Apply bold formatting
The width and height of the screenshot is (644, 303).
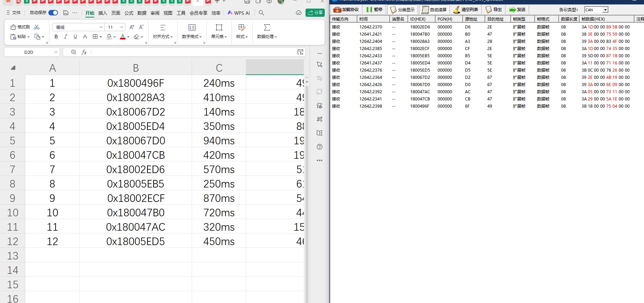point(56,37)
